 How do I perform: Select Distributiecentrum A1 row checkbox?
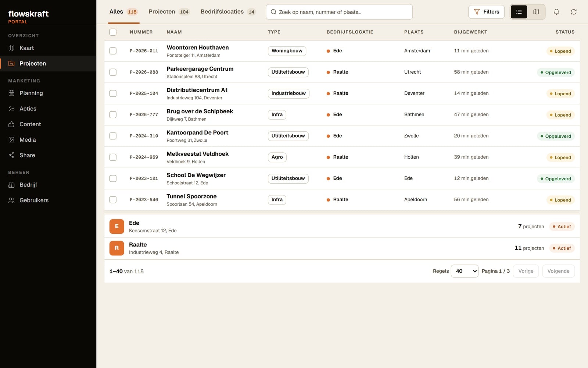pyautogui.click(x=113, y=93)
